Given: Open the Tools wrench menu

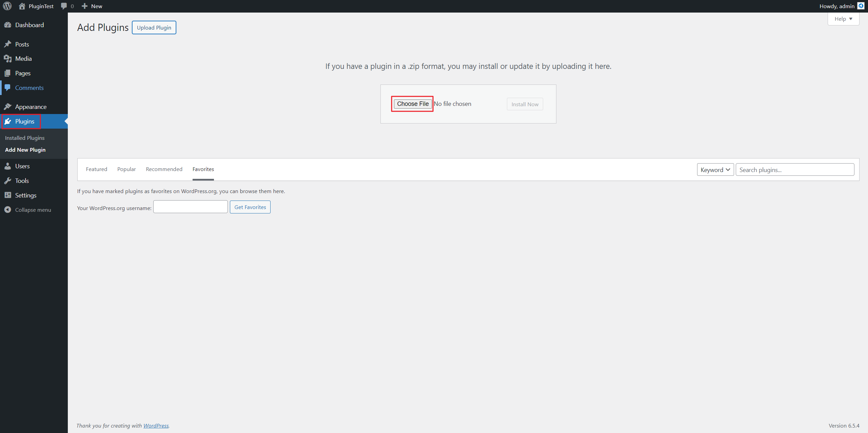Looking at the screenshot, I should click(x=8, y=181).
